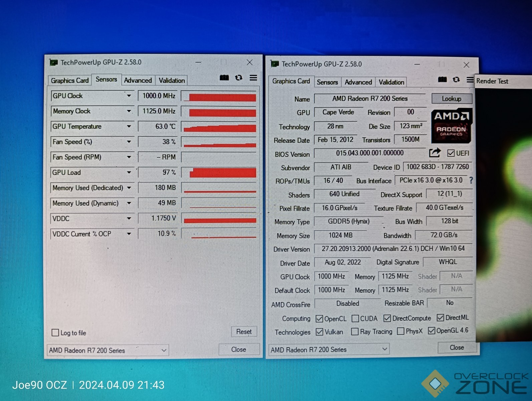This screenshot has height=401, width=532.
Task: Click the AMD Radeon Graphics logo
Action: [452, 126]
